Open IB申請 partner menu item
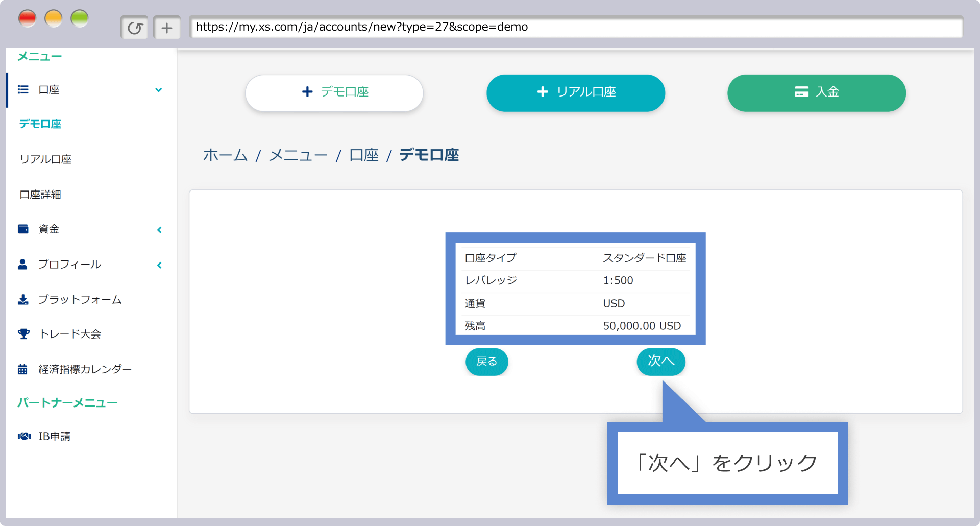980x526 pixels. (55, 436)
